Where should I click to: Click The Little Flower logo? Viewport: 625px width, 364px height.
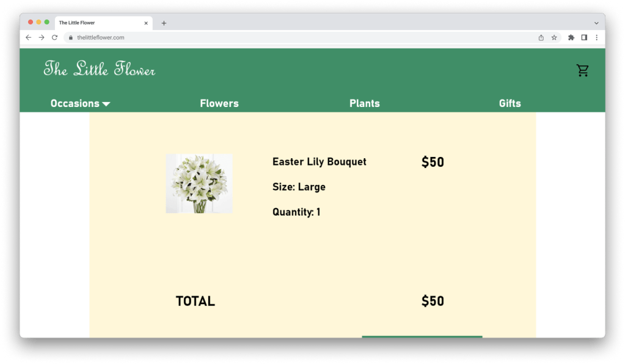100,70
